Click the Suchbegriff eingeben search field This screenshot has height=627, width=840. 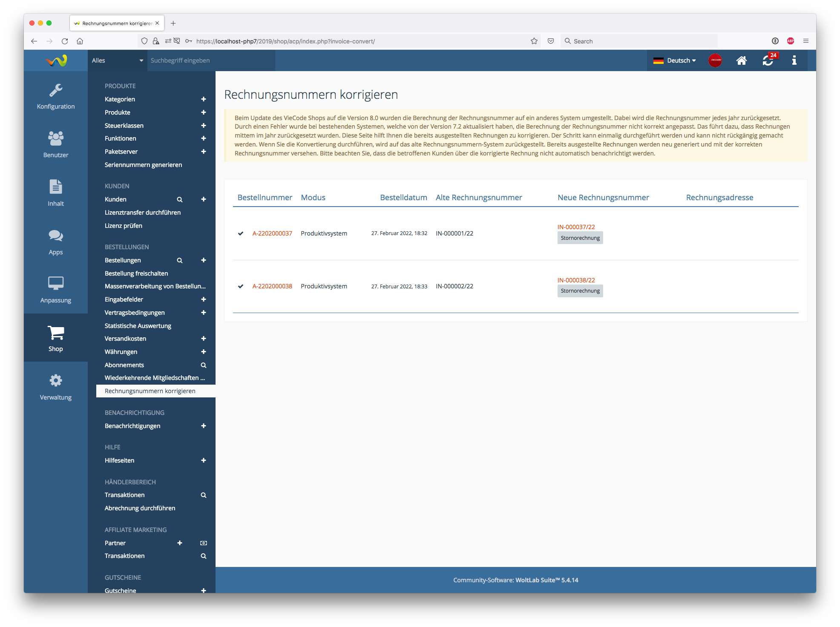tap(211, 60)
